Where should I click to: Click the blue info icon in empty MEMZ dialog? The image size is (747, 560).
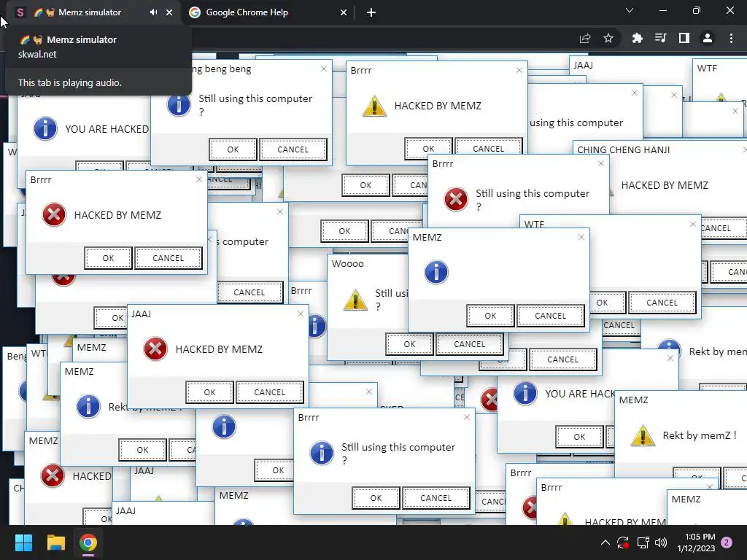coord(436,273)
